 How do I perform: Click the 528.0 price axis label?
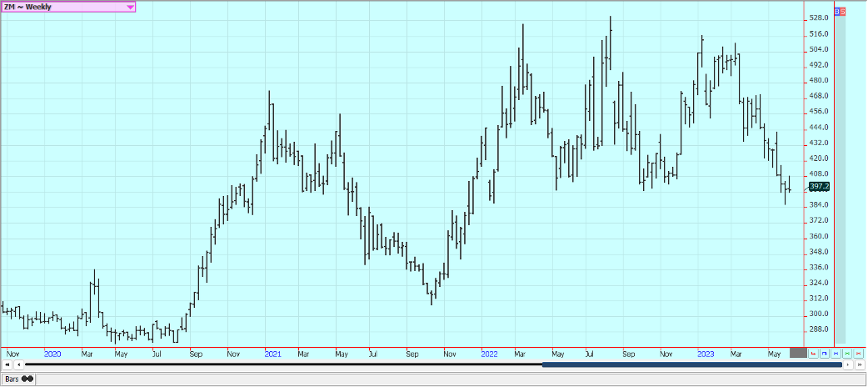[820, 18]
